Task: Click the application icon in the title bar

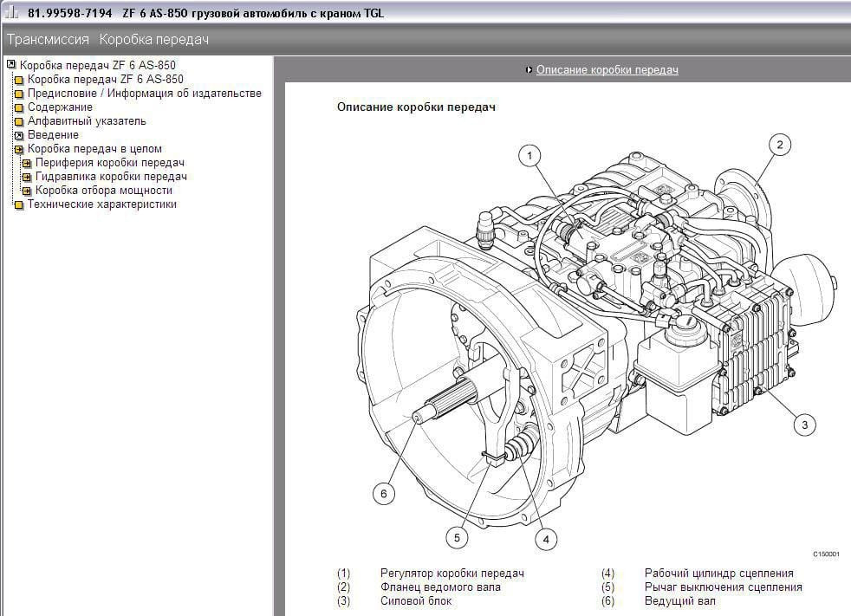Action: click(11, 13)
